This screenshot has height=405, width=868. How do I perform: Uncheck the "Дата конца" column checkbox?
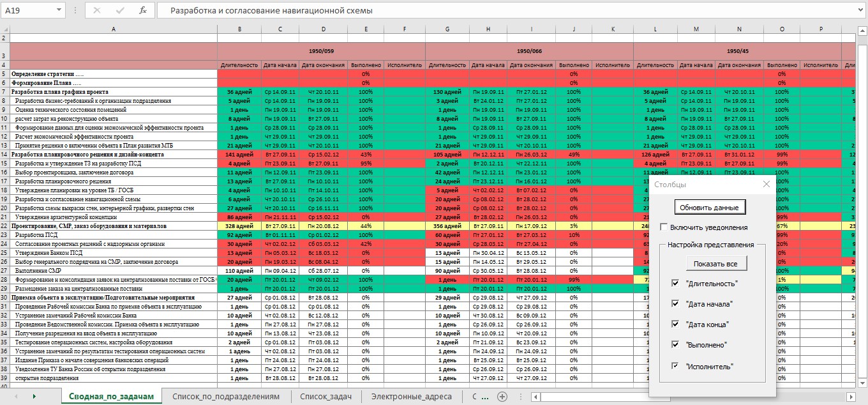tap(676, 324)
